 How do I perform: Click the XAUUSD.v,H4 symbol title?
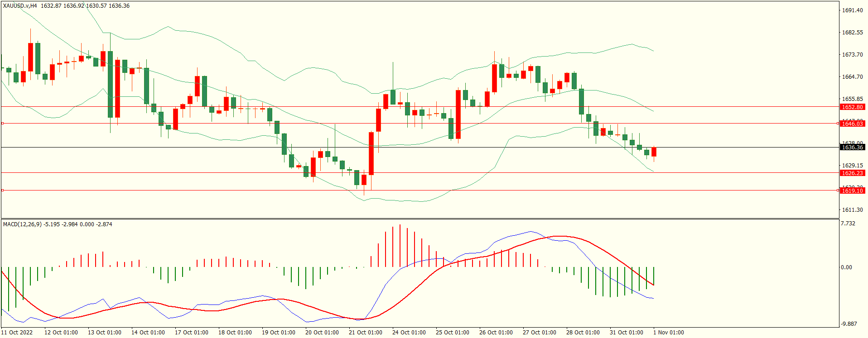(x=20, y=6)
